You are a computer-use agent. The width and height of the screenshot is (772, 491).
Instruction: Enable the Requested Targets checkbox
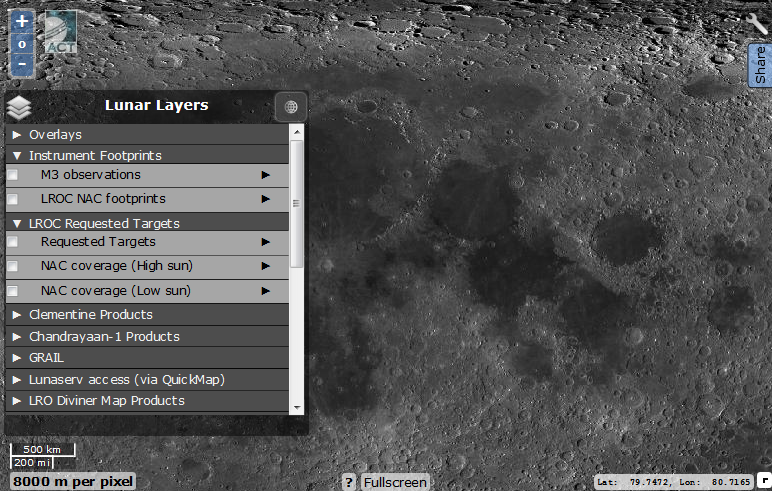13,242
